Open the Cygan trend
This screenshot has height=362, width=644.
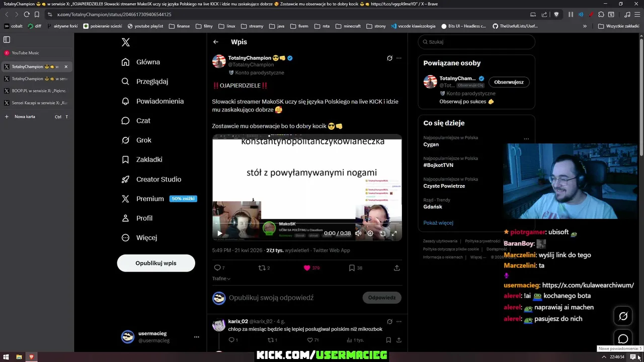coord(431,144)
